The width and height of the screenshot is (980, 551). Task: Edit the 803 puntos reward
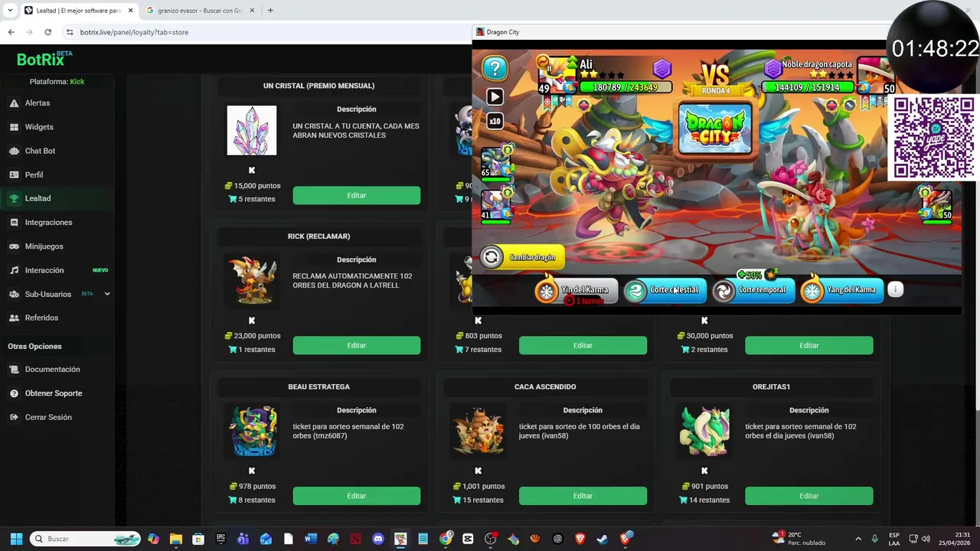pos(583,345)
